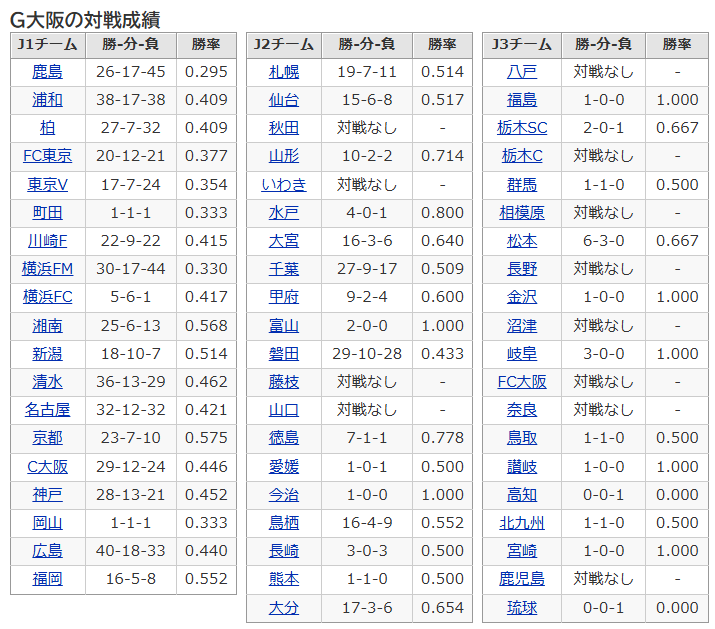Open the 町田 link in J1 table
The image size is (715, 629).
tap(47, 213)
